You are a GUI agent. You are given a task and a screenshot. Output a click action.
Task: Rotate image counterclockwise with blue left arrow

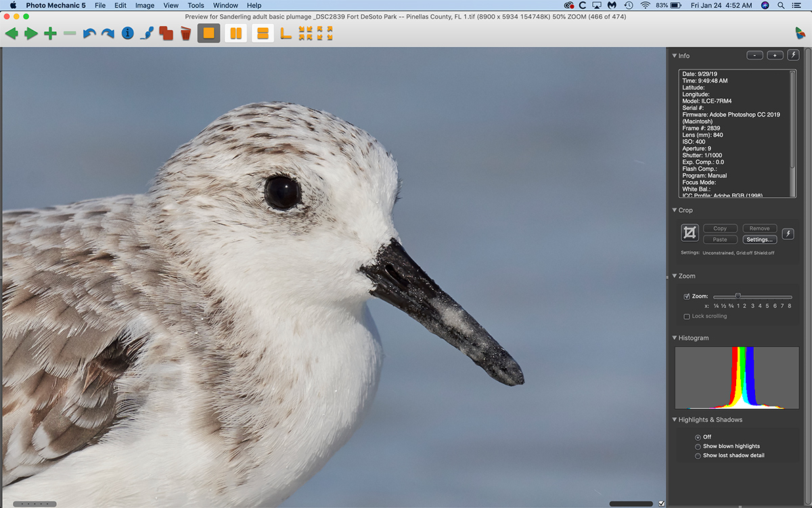pos(89,33)
